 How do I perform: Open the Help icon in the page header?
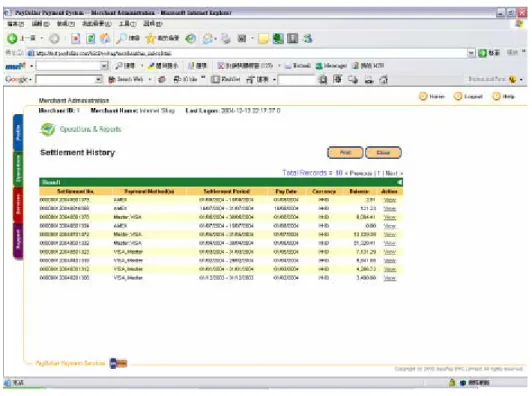tap(496, 96)
